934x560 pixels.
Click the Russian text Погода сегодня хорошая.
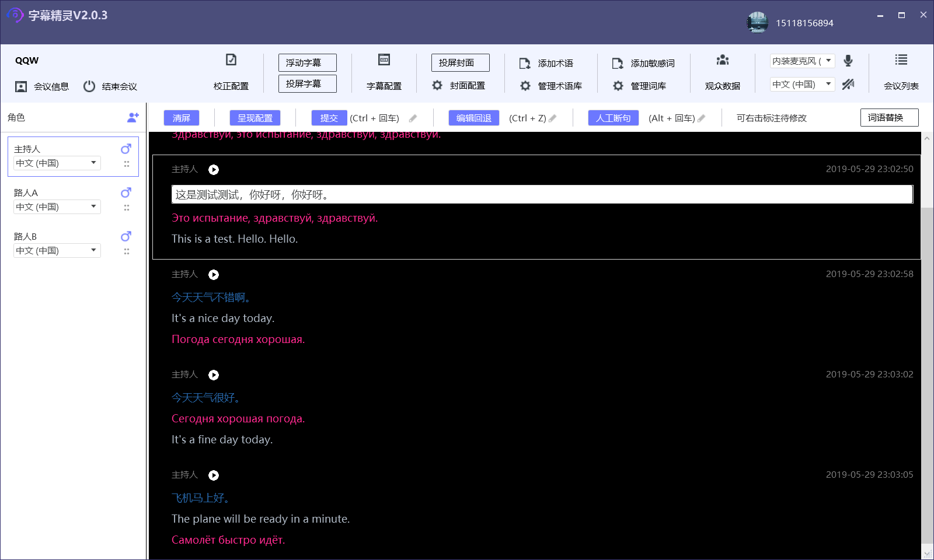point(238,339)
